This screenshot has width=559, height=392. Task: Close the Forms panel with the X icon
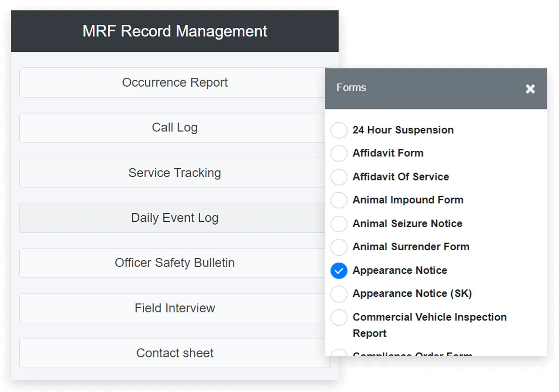(x=530, y=89)
